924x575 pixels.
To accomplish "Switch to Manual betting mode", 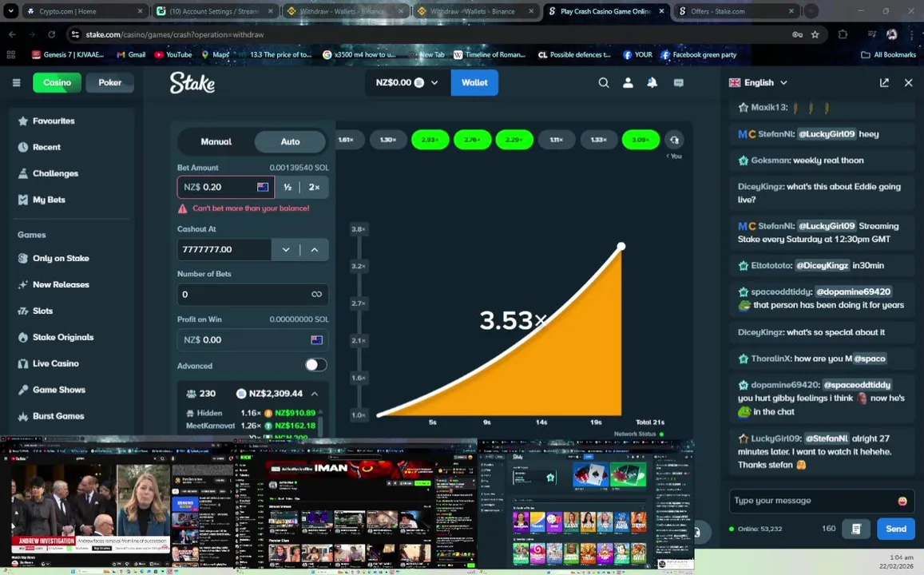I will [216, 141].
